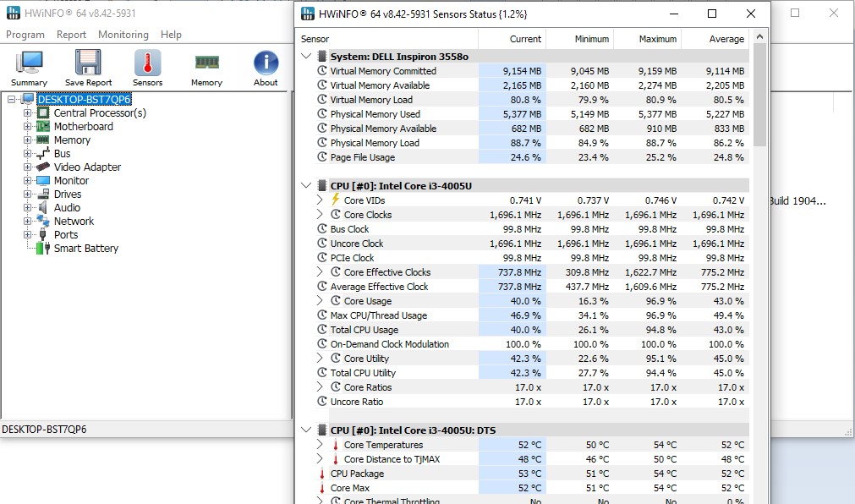Screen dimensions: 855x504
Task: Click the Current column header
Action: click(x=512, y=39)
